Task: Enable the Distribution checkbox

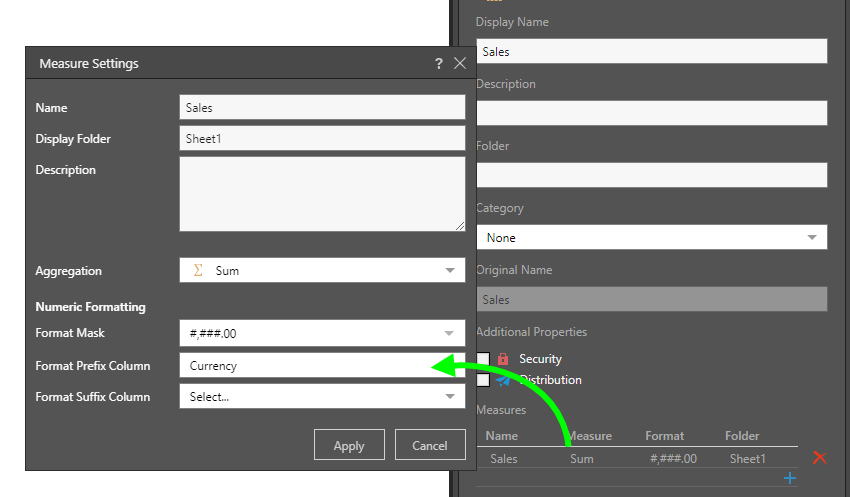Action: 483,380
